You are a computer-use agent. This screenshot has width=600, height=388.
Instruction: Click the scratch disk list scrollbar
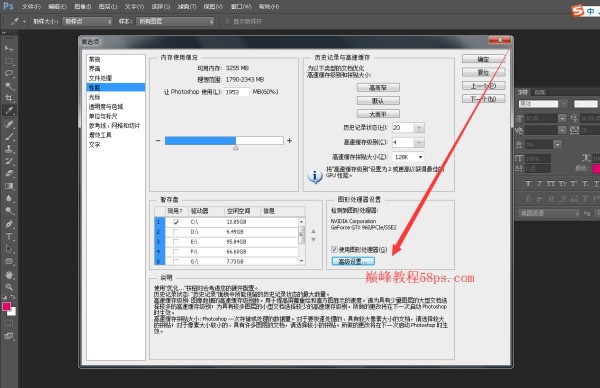(x=302, y=241)
